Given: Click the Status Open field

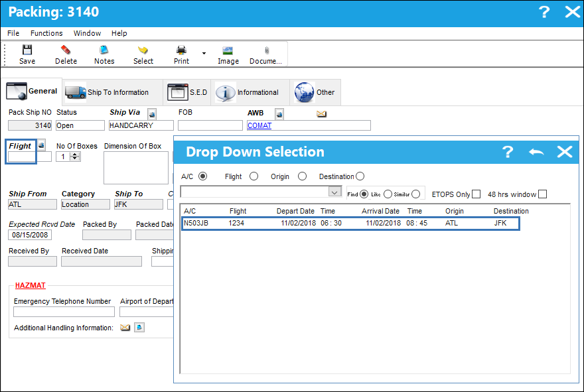Looking at the screenshot, I should (x=80, y=125).
